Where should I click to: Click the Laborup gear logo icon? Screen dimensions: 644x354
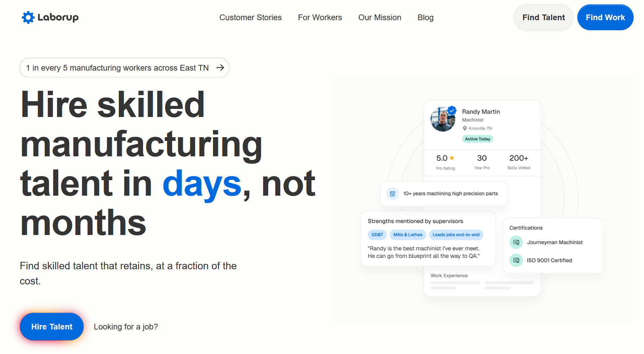pyautogui.click(x=28, y=17)
